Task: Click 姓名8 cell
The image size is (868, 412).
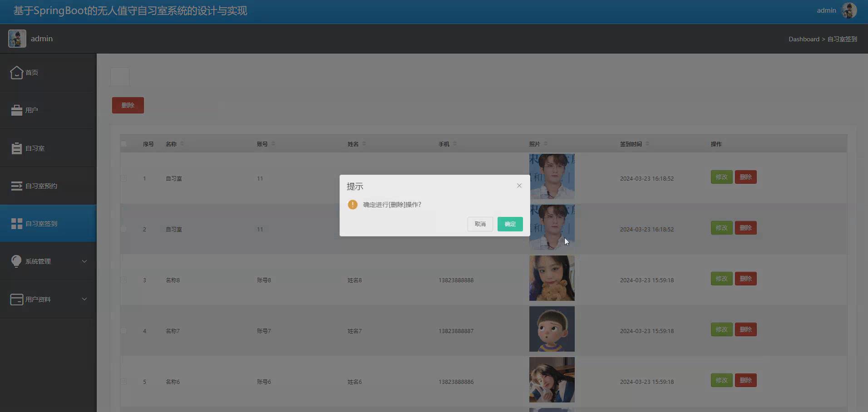Action: (355, 280)
